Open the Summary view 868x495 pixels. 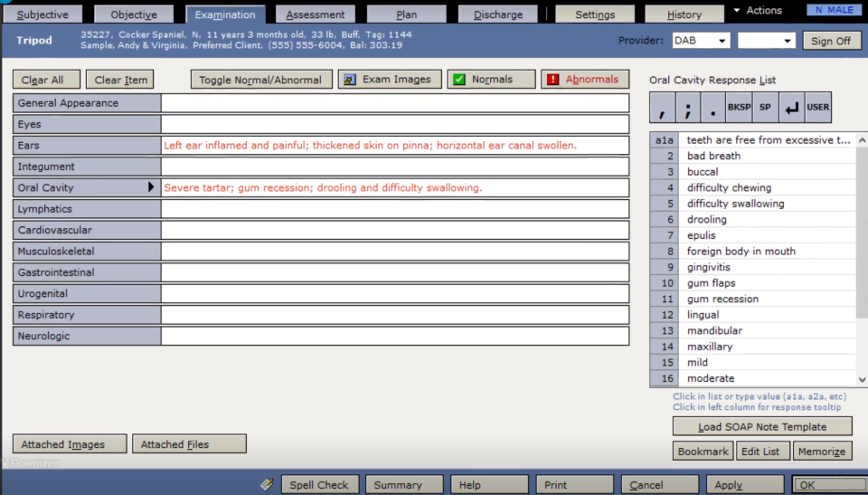click(404, 484)
